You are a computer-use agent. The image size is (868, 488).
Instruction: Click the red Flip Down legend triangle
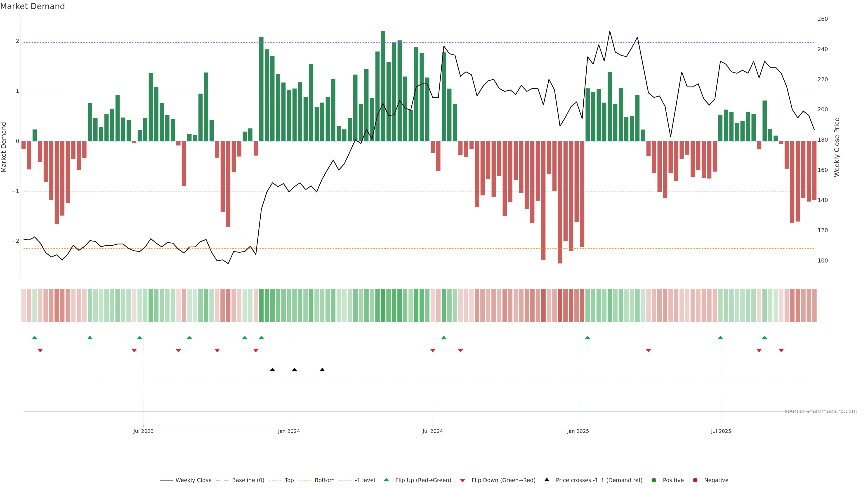coord(463,480)
